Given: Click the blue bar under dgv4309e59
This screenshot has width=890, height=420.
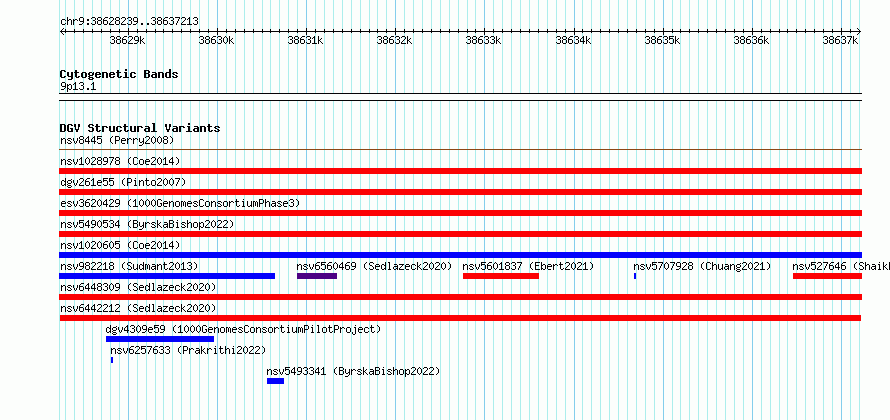Looking at the screenshot, I should (x=160, y=339).
